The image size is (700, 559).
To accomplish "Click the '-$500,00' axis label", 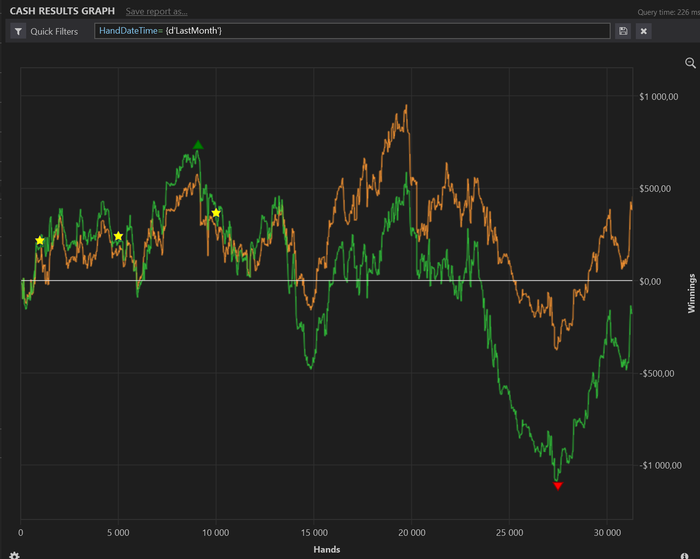I will [x=657, y=374].
